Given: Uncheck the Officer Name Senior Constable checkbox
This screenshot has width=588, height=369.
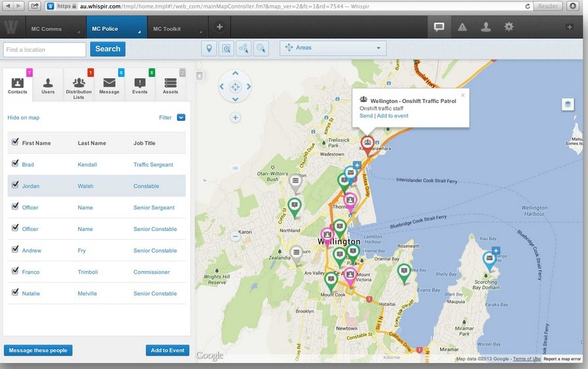Looking at the screenshot, I should click(15, 228).
